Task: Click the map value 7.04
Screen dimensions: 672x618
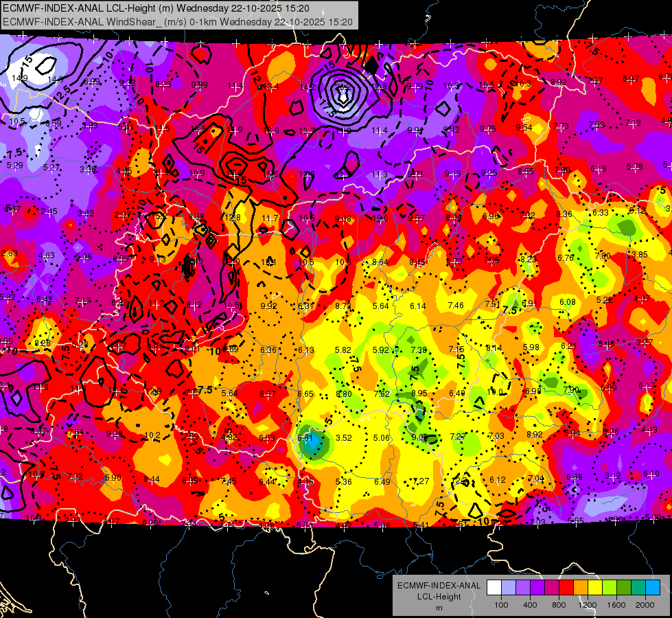Action: [x=536, y=478]
